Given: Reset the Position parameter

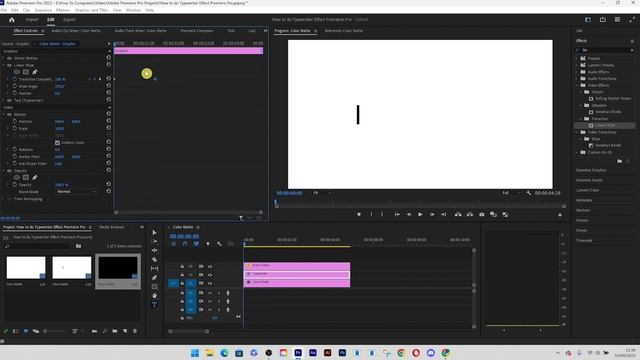Looking at the screenshot, I should 109,121.
